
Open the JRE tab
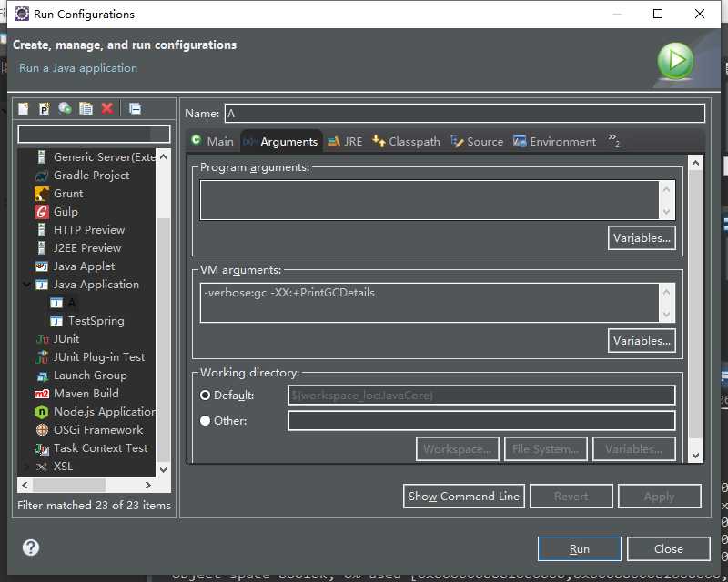[345, 141]
